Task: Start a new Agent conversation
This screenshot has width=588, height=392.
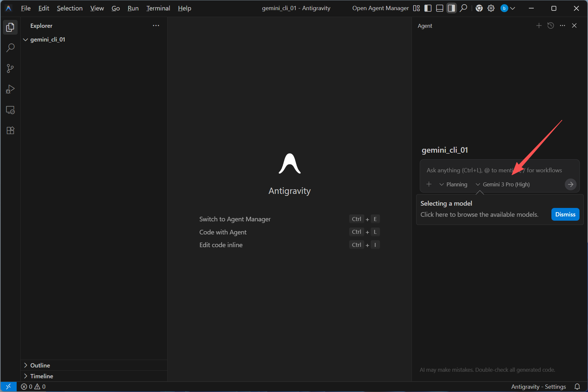Action: 539,26
